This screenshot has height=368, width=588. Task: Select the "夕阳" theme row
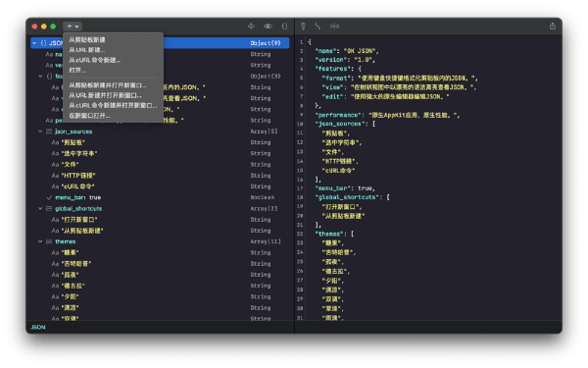pyautogui.click(x=160, y=296)
